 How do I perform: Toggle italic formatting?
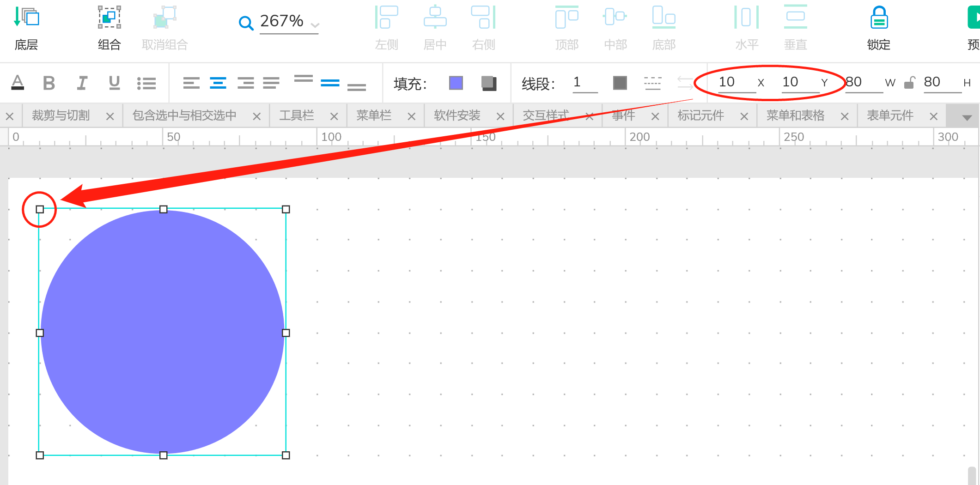point(82,83)
